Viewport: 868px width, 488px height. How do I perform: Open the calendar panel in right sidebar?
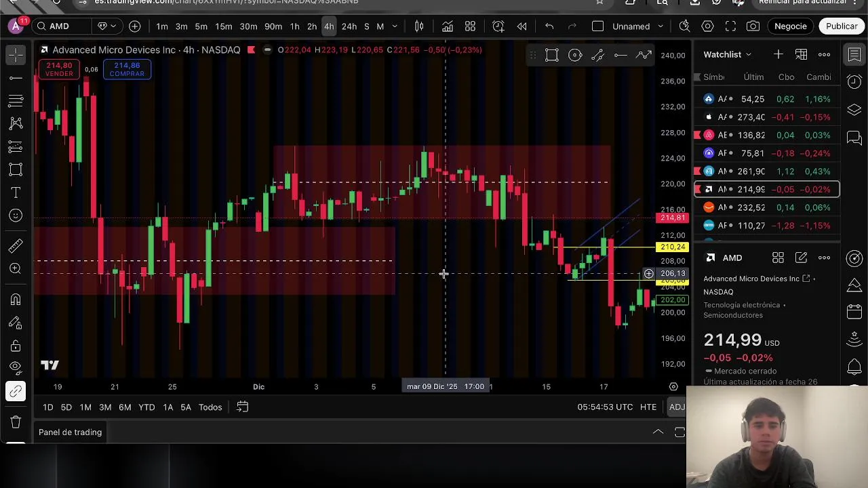point(854,312)
